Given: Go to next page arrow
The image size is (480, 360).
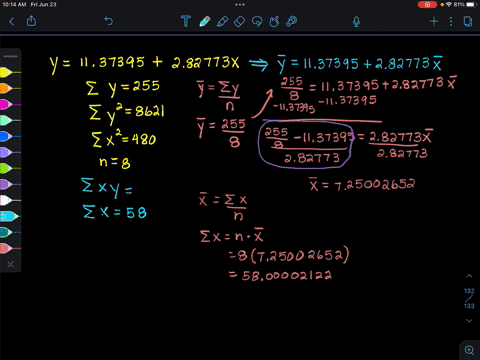Looking at the screenshot, I should click(469, 321).
